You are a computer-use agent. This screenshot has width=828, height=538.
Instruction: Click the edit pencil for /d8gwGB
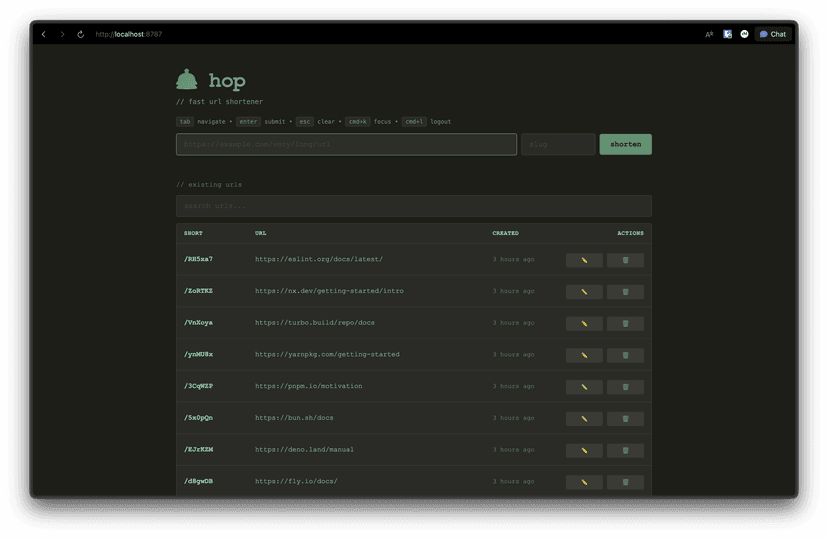tap(584, 482)
